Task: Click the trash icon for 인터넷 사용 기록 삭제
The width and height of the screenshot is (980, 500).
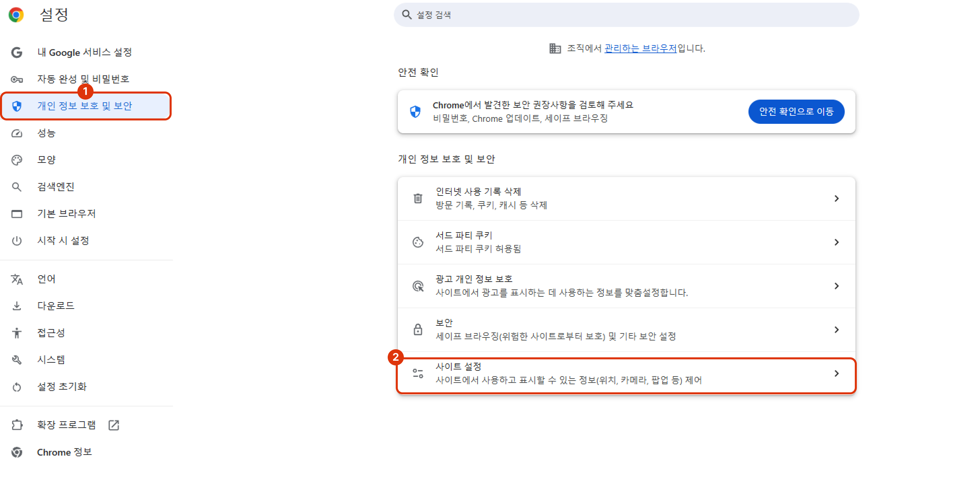Action: (x=418, y=199)
